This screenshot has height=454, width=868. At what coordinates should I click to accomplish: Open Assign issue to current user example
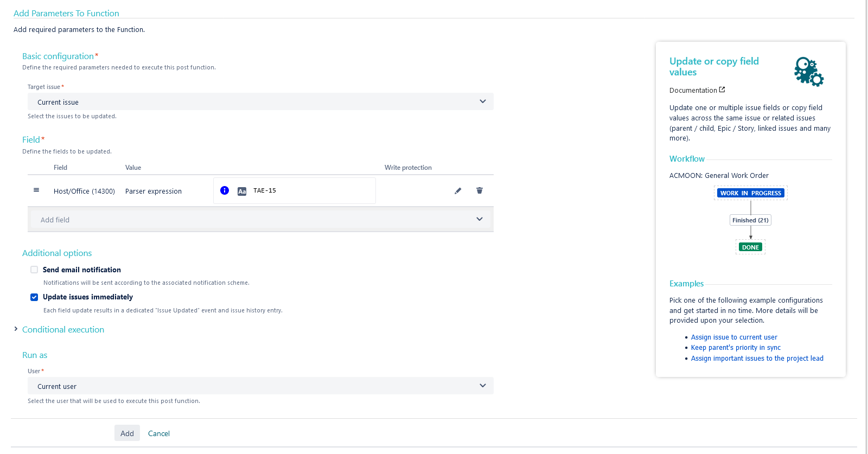tap(734, 337)
